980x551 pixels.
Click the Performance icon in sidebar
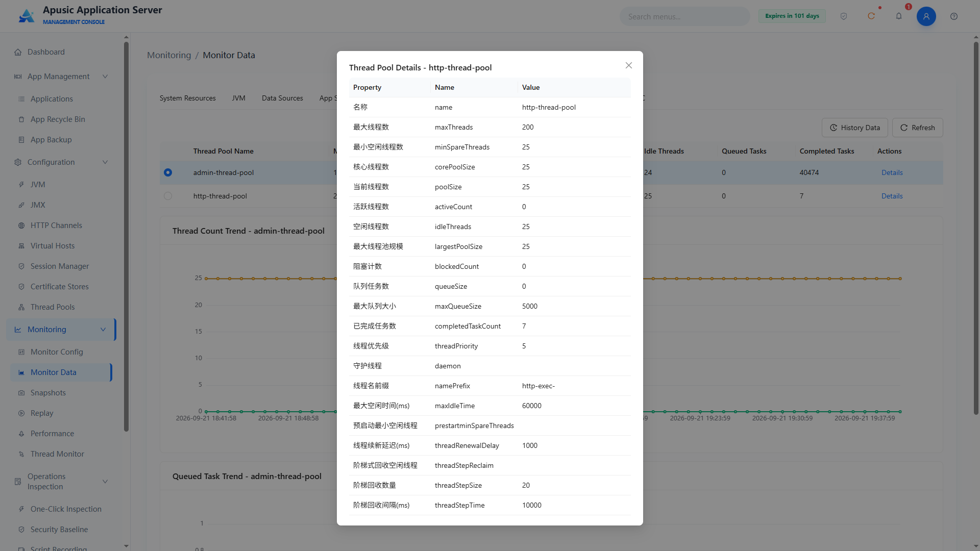(x=21, y=434)
